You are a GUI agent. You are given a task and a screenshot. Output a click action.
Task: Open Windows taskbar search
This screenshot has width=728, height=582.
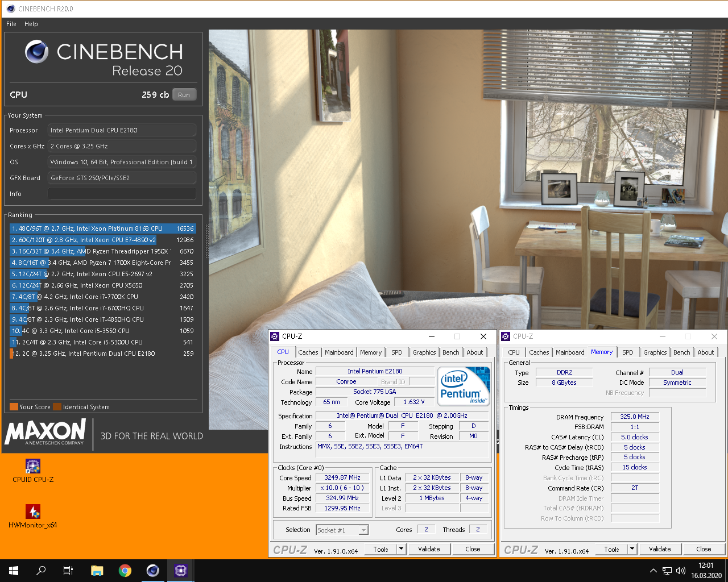click(41, 571)
